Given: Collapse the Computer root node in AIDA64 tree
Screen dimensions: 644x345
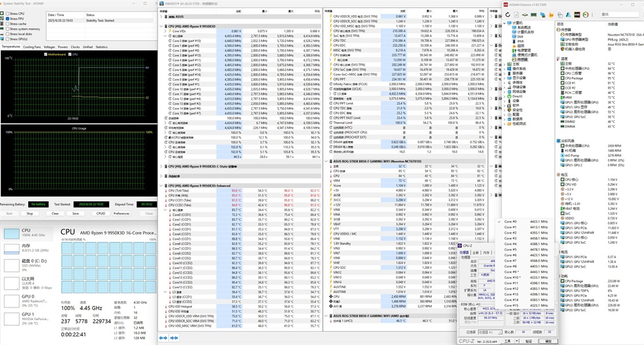Looking at the screenshot, I should click(505, 22).
